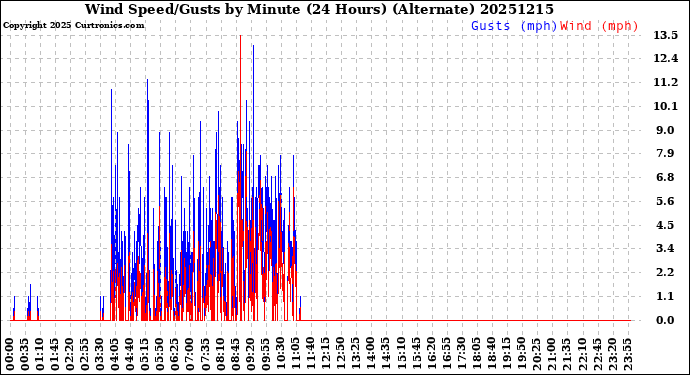
Task: Click the 21:00 time label
Action: (x=551, y=355)
